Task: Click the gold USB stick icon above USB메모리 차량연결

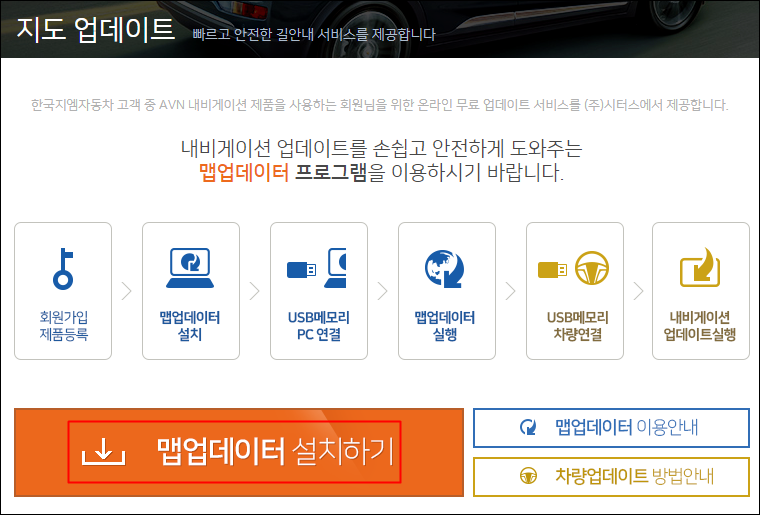Action: click(552, 270)
